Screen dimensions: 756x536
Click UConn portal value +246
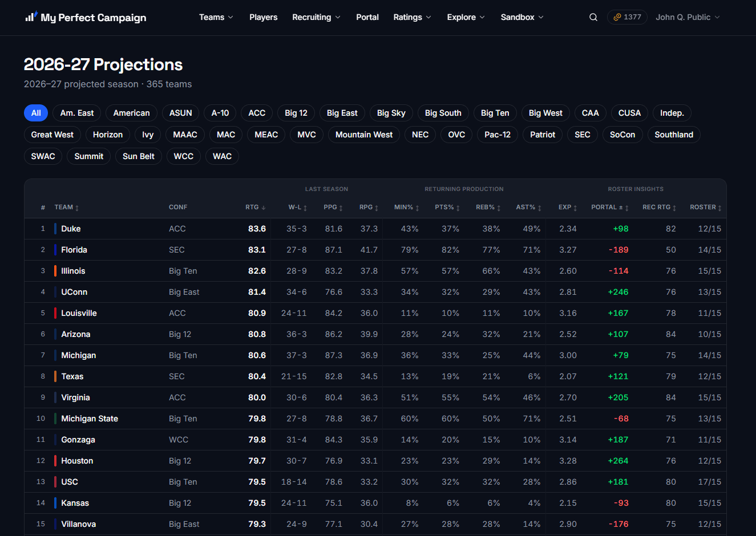[x=618, y=292]
